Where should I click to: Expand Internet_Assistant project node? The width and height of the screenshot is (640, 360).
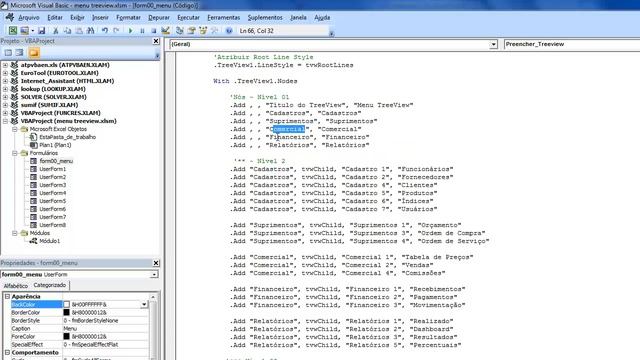point(5,81)
